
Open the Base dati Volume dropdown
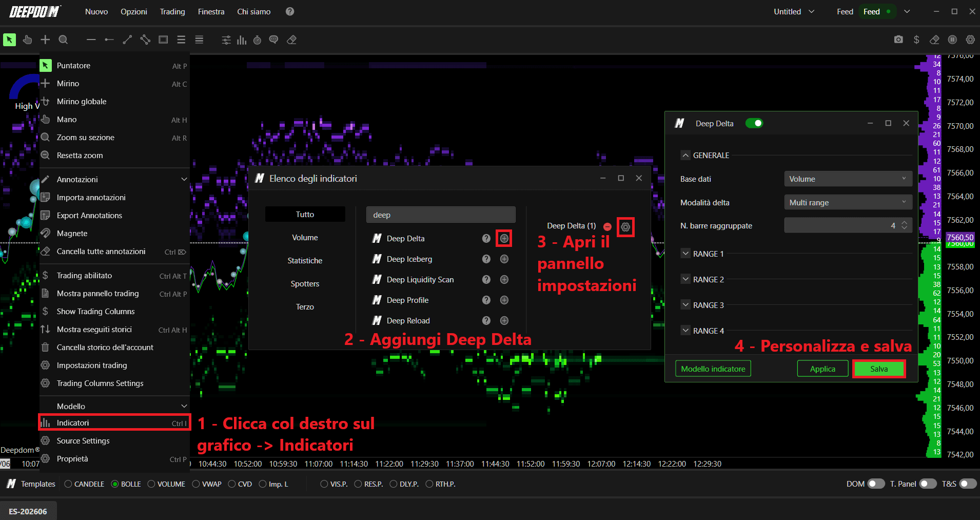[848, 179]
